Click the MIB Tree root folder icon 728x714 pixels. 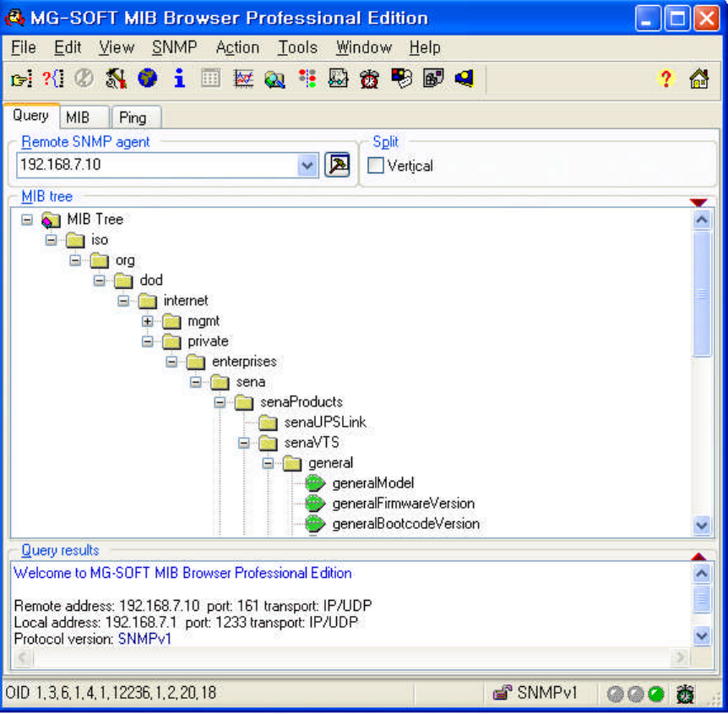pos(51,220)
